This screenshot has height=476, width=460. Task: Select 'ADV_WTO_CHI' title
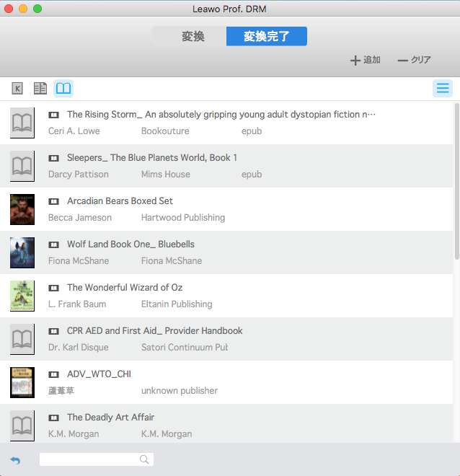pos(99,374)
